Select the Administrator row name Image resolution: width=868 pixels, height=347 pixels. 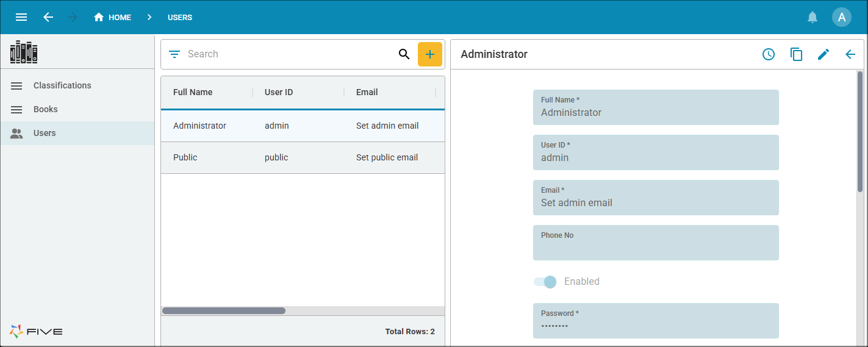click(x=199, y=126)
